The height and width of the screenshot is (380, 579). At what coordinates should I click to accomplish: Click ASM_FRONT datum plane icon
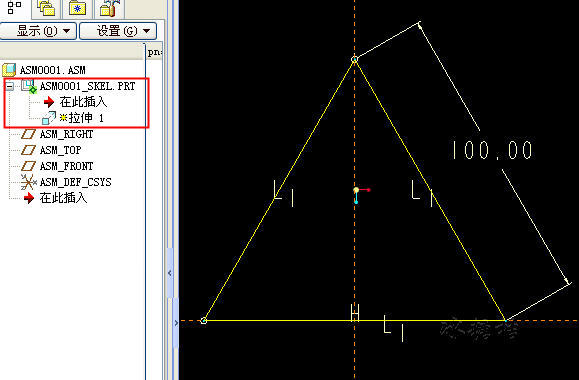click(28, 166)
